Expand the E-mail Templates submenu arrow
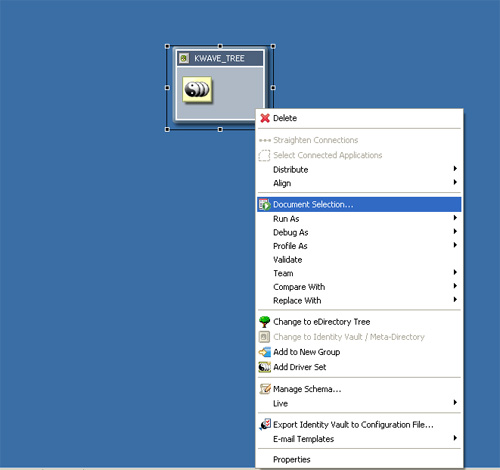Screen dimensions: 500x470 coord(455,438)
